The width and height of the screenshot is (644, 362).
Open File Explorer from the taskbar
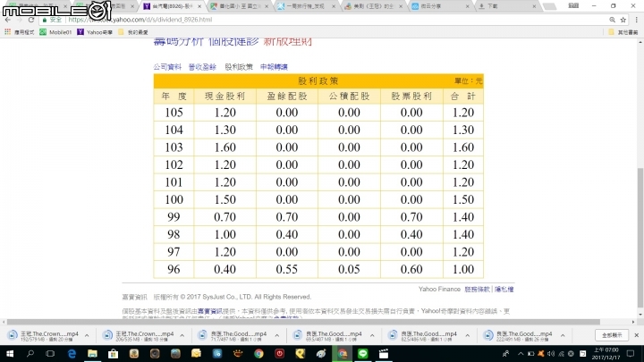92,354
